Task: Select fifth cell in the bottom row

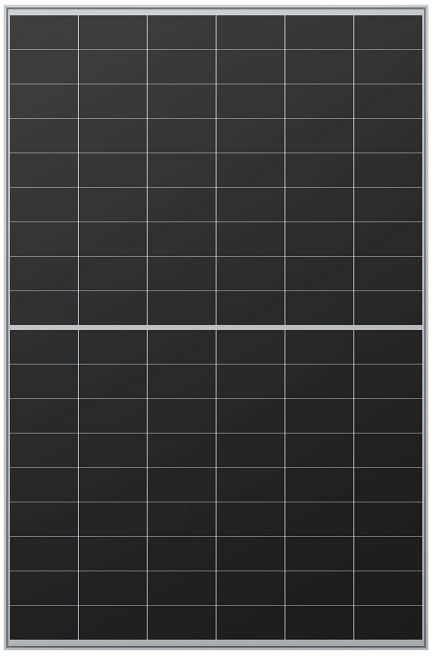Action: (x=319, y=623)
